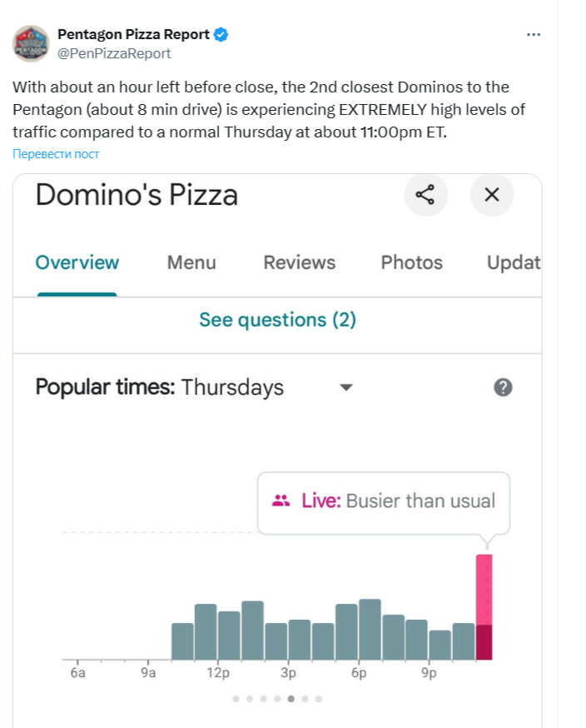Switch to the Menu tab

191,263
